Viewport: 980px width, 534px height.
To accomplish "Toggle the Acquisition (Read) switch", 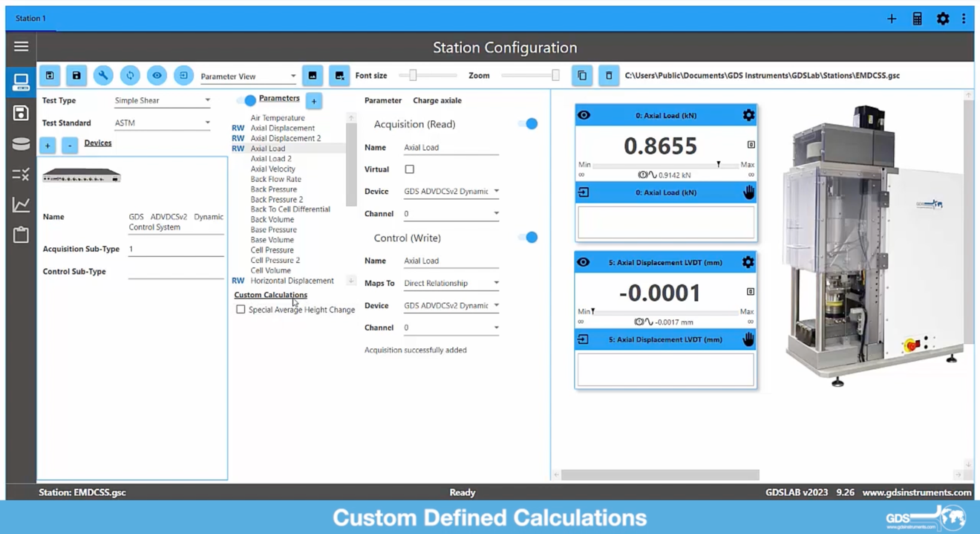I will [x=528, y=124].
